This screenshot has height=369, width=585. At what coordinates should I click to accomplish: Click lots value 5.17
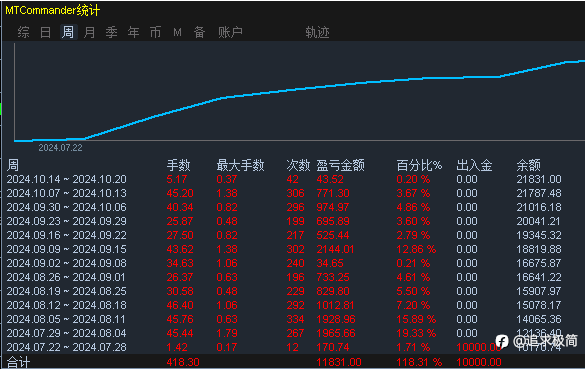click(177, 179)
